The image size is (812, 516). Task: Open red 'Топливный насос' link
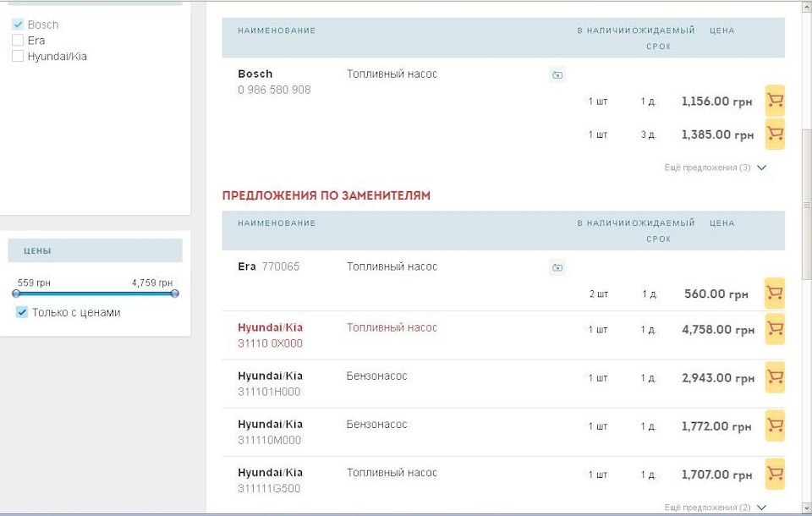point(392,327)
